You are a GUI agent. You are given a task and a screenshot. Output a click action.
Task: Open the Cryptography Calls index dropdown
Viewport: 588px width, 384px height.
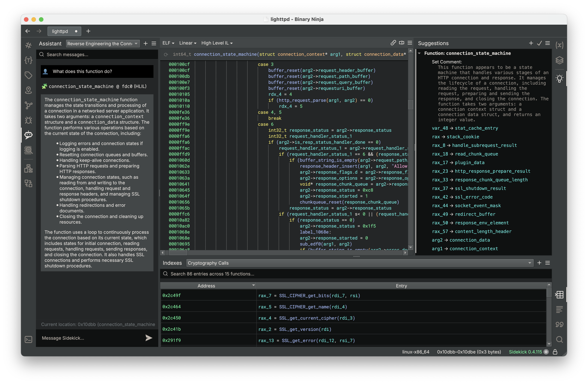pos(359,263)
